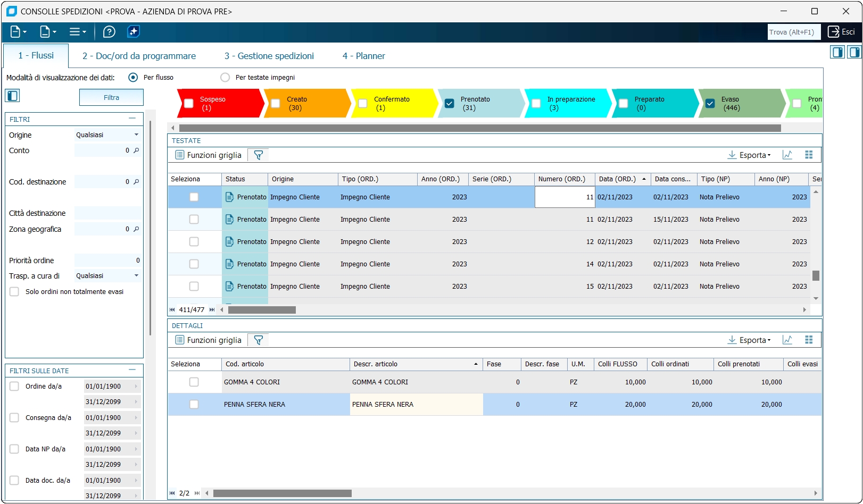Image resolution: width=863 pixels, height=504 pixels.
Task: Click the help question mark icon
Action: click(109, 32)
